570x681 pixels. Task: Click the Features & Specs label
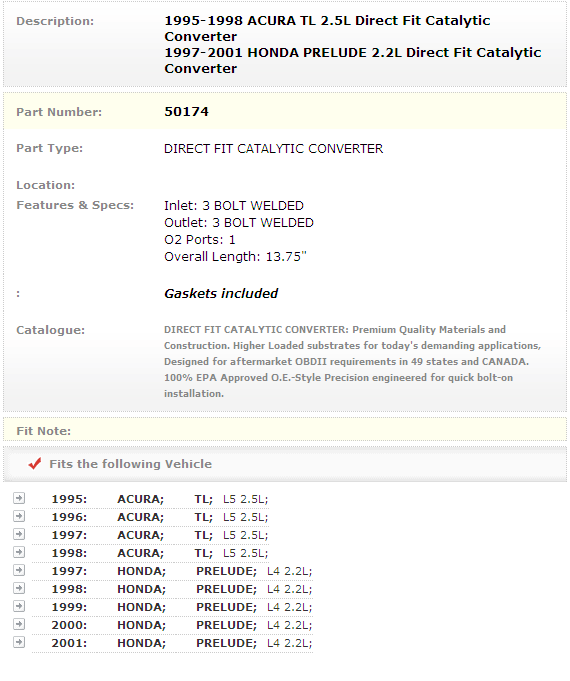75,205
